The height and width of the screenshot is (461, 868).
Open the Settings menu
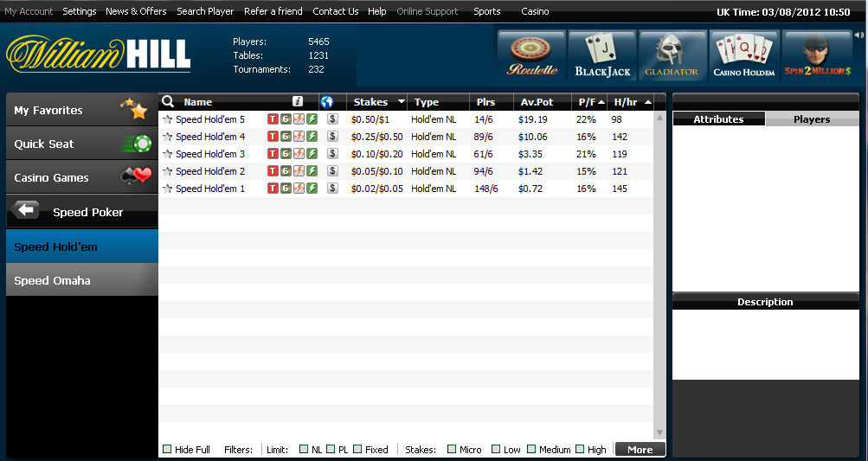pos(79,11)
